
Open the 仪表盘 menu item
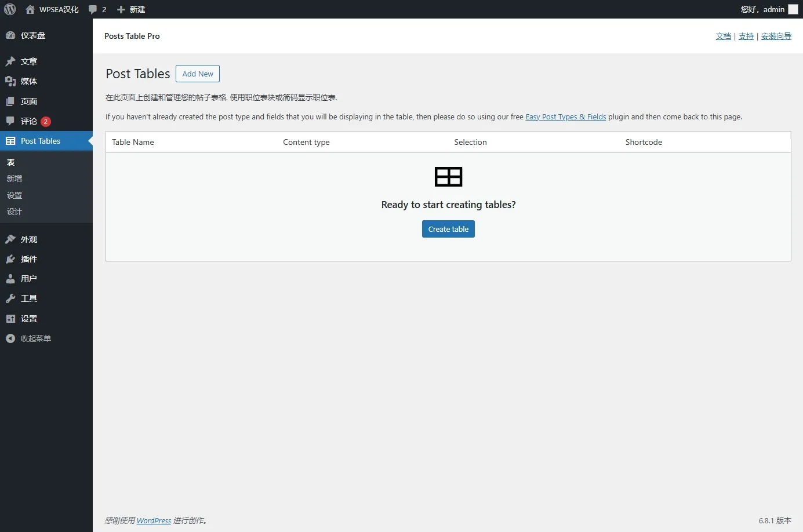pyautogui.click(x=46, y=35)
